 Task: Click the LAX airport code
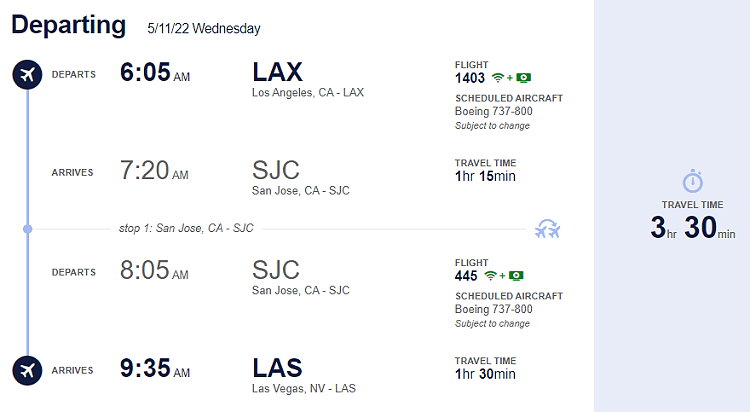[x=277, y=72]
